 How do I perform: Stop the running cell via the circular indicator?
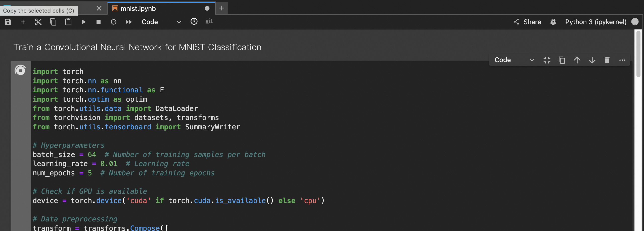20,70
